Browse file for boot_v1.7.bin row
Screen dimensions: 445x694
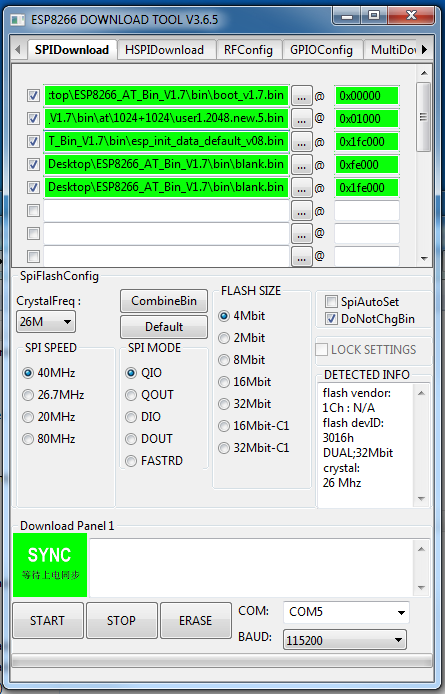coord(302,96)
